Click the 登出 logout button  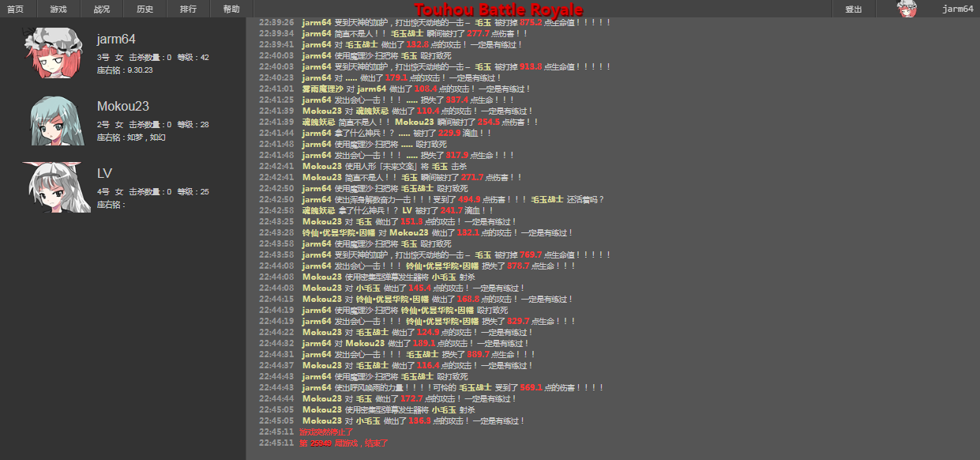click(854, 9)
